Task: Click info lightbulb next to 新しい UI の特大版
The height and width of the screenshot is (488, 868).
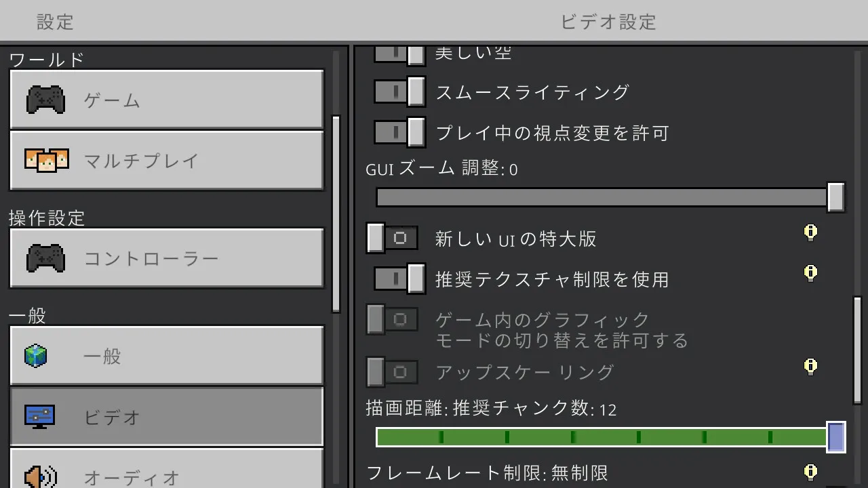Action: tap(810, 233)
